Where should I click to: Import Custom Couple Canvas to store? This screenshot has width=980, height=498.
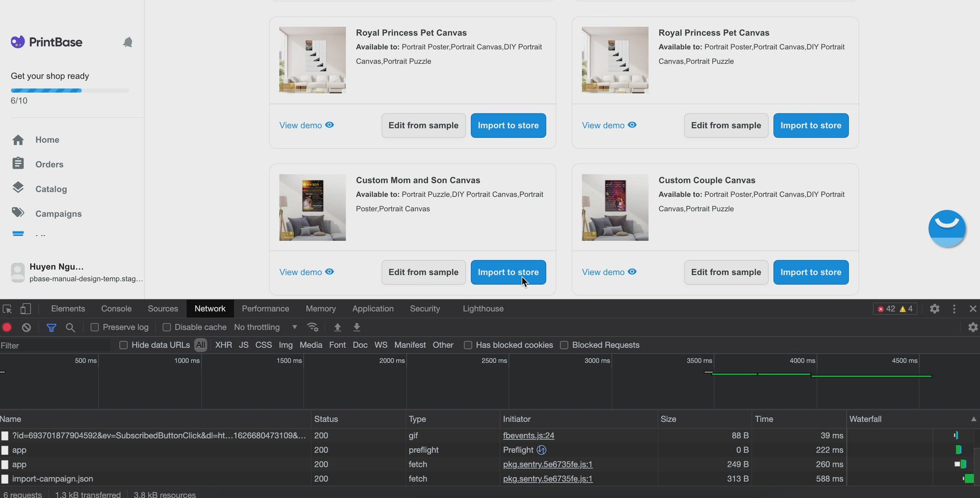(x=811, y=272)
